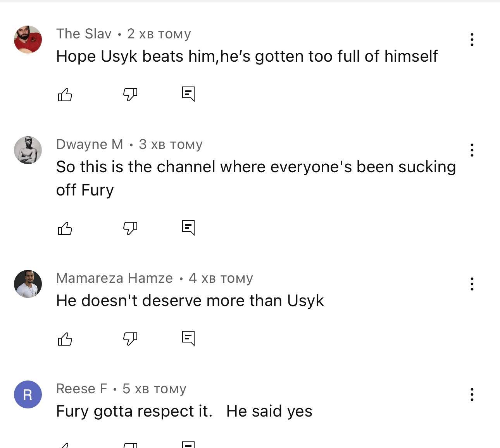Like Dwayne M's comment

65,228
